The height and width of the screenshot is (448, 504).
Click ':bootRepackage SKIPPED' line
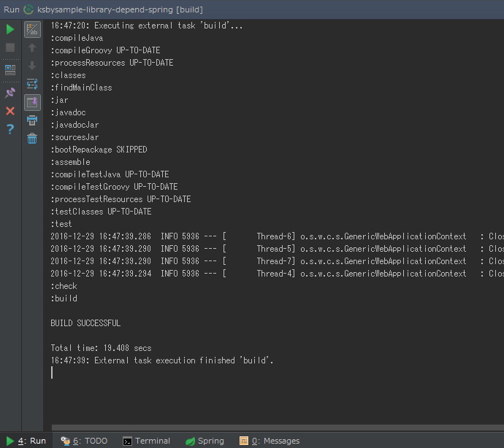tap(99, 150)
